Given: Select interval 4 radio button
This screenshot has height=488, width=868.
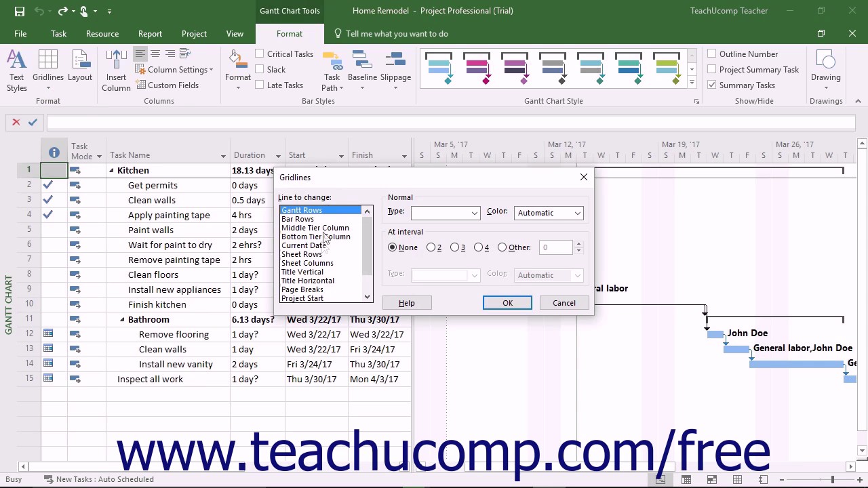Looking at the screenshot, I should (478, 247).
